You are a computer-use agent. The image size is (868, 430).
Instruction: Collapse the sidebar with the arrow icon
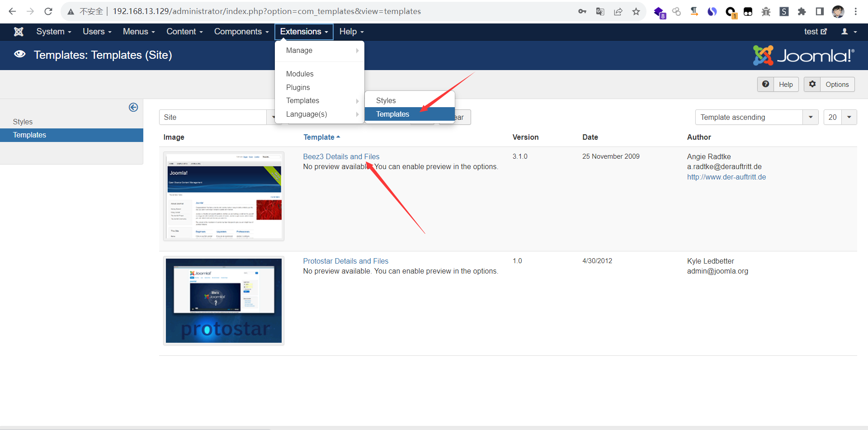point(133,107)
